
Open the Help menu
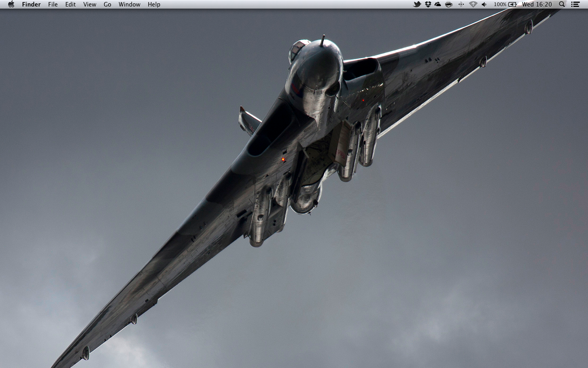tap(154, 4)
